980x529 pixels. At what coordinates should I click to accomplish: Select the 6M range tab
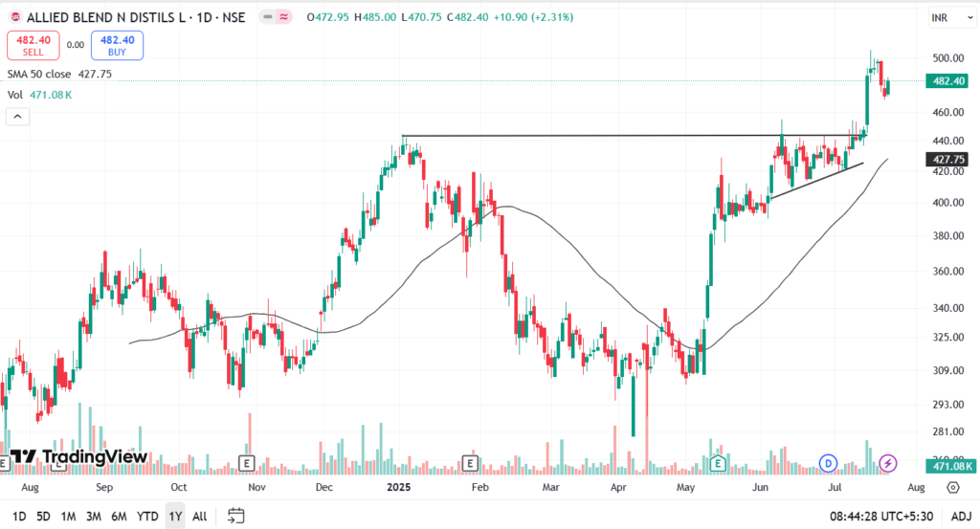(x=119, y=517)
